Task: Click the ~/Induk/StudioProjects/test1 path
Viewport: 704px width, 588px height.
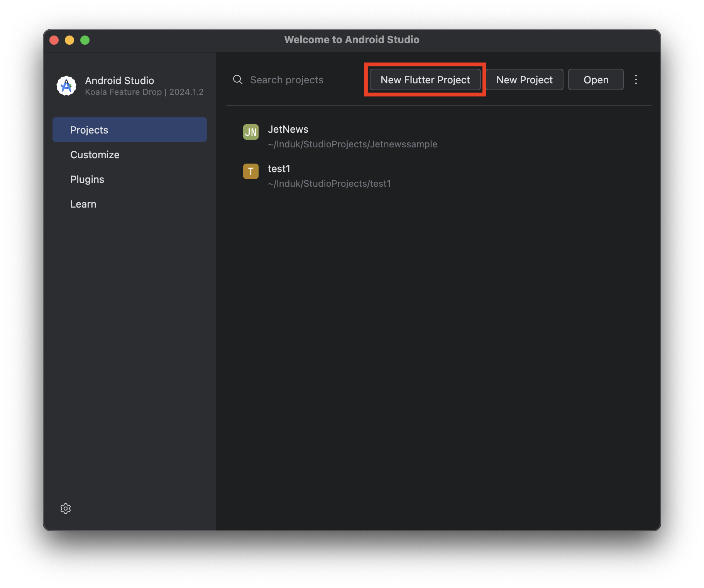Action: pos(329,183)
